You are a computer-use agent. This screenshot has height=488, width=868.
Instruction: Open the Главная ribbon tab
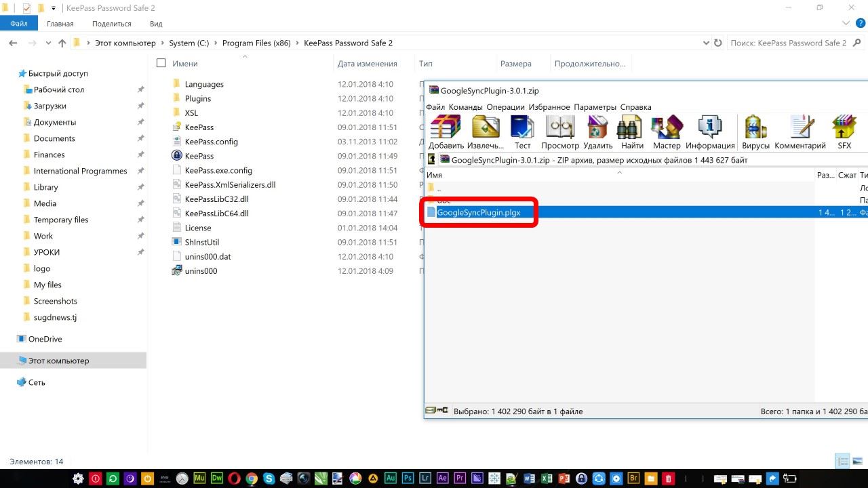[60, 24]
